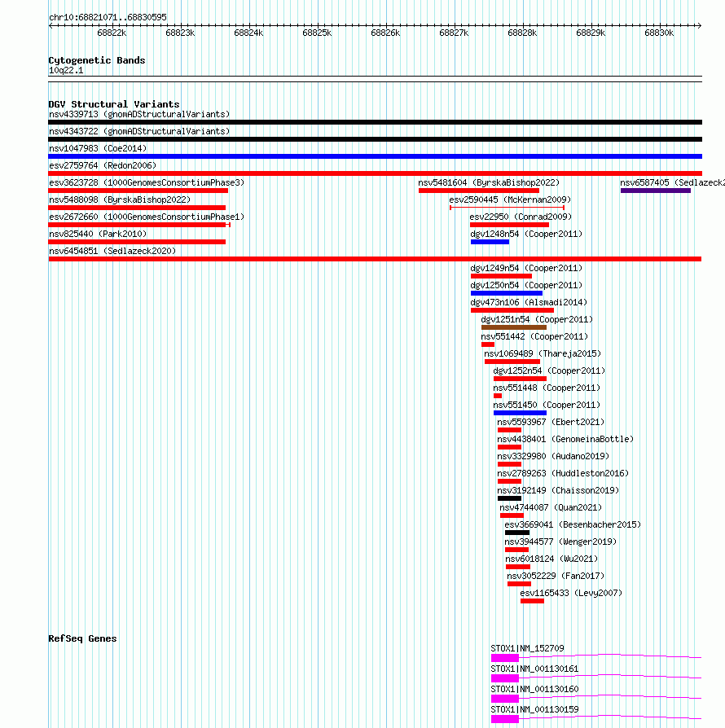Select the nsv551442 (Cooper2011) label
This screenshot has width=725, height=728.
click(x=534, y=336)
